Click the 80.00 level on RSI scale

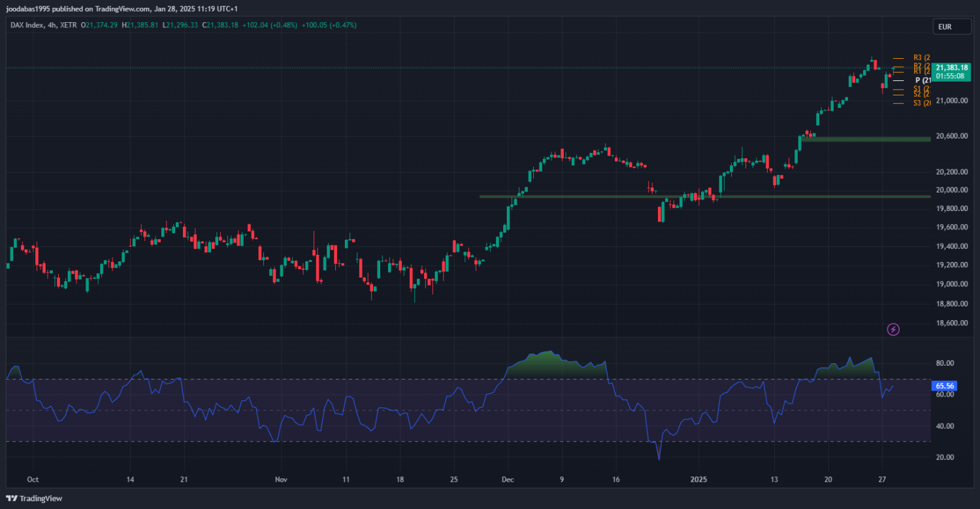945,363
